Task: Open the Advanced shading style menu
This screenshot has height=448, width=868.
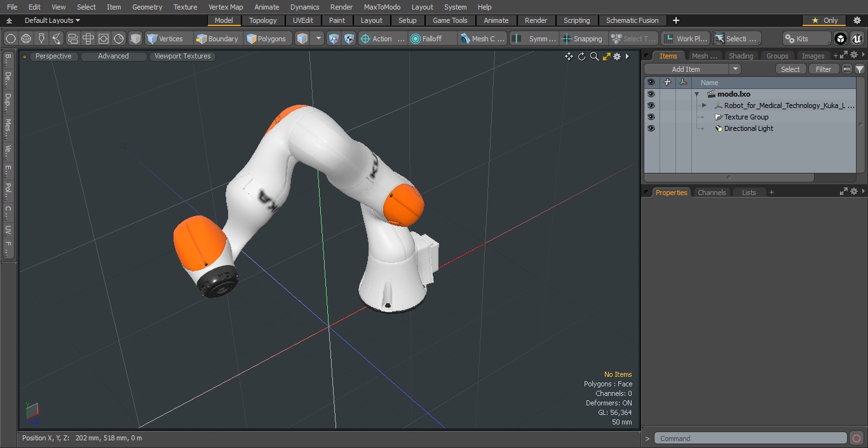Action: point(113,56)
